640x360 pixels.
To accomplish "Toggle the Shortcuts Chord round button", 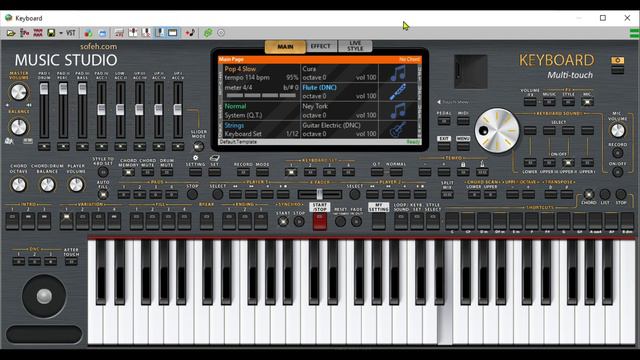I will pos(588,194).
